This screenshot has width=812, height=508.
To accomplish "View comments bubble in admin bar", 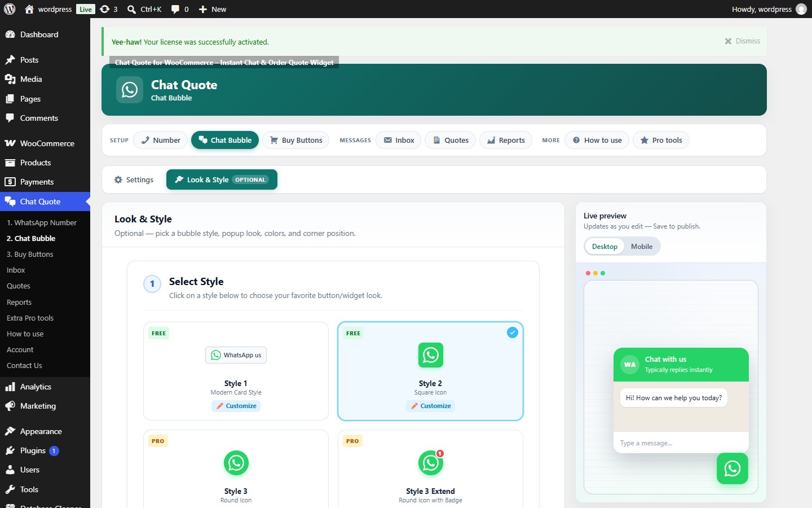I will pyautogui.click(x=180, y=9).
